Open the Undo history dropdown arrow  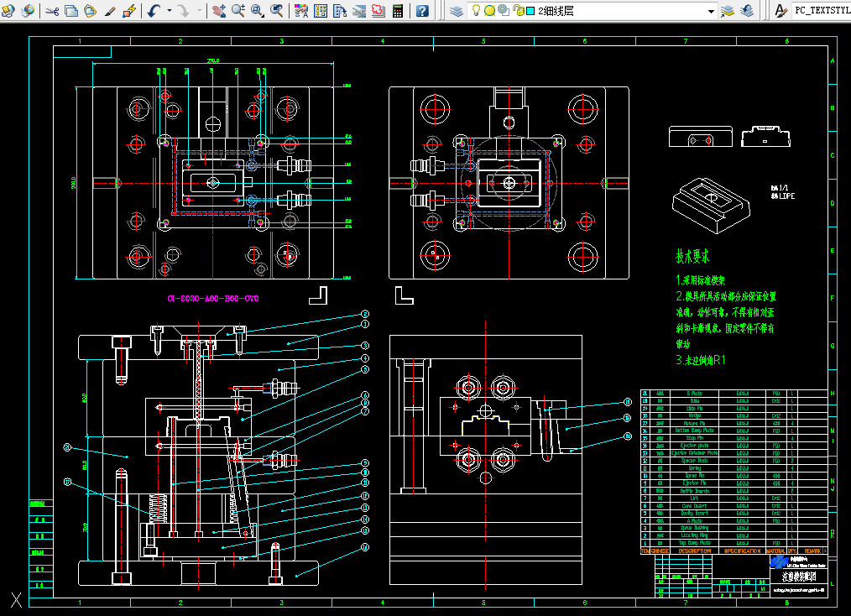[170, 10]
